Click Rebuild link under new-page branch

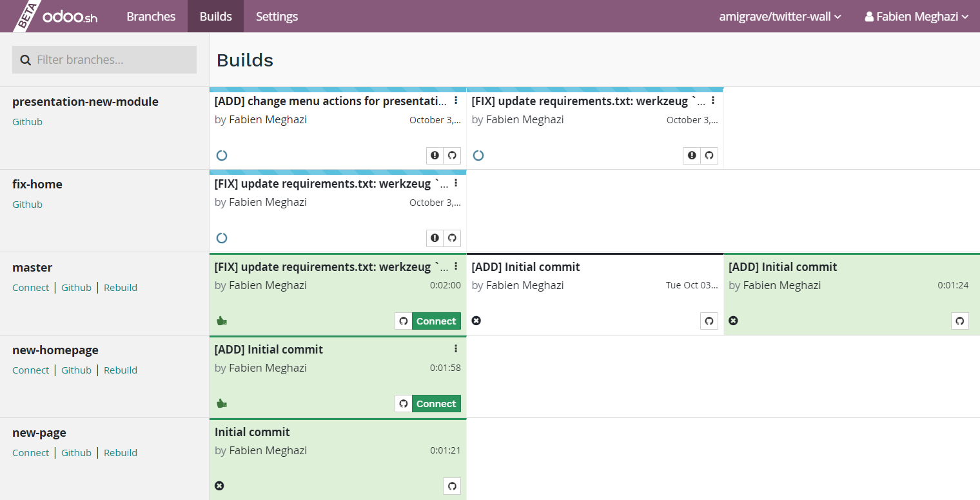[x=121, y=453]
